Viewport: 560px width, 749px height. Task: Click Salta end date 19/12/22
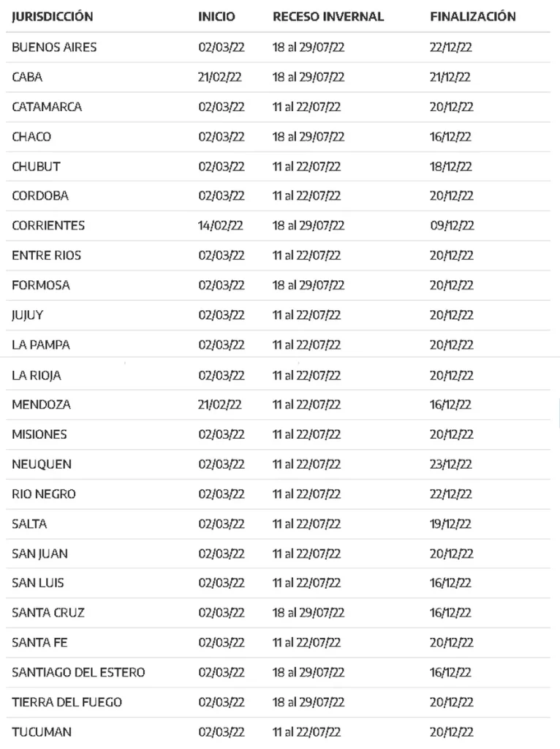point(450,524)
